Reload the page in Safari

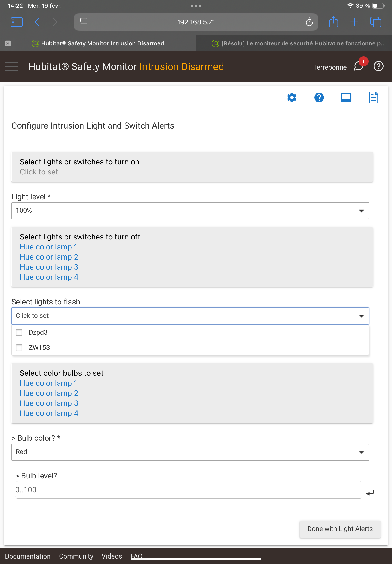coord(309,22)
